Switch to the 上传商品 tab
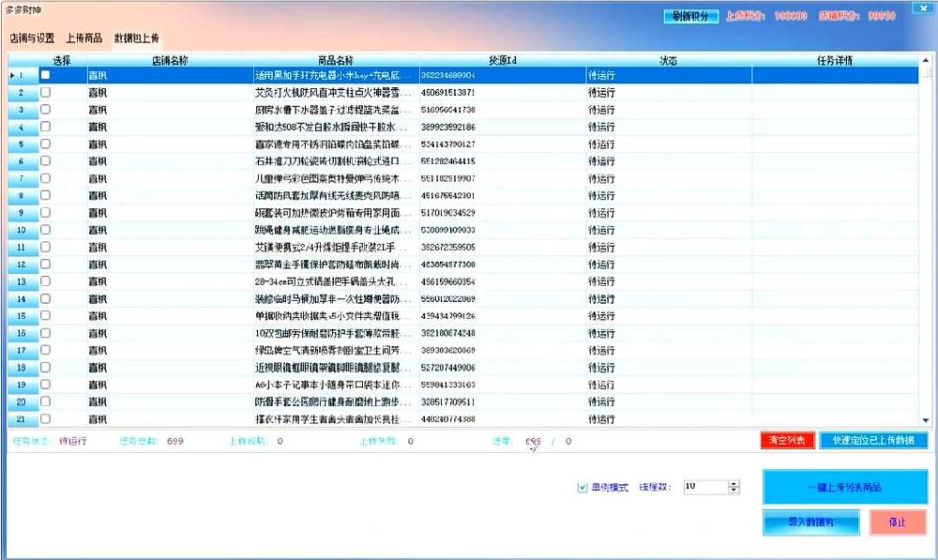Screen dimensions: 938x560 (x=83, y=38)
